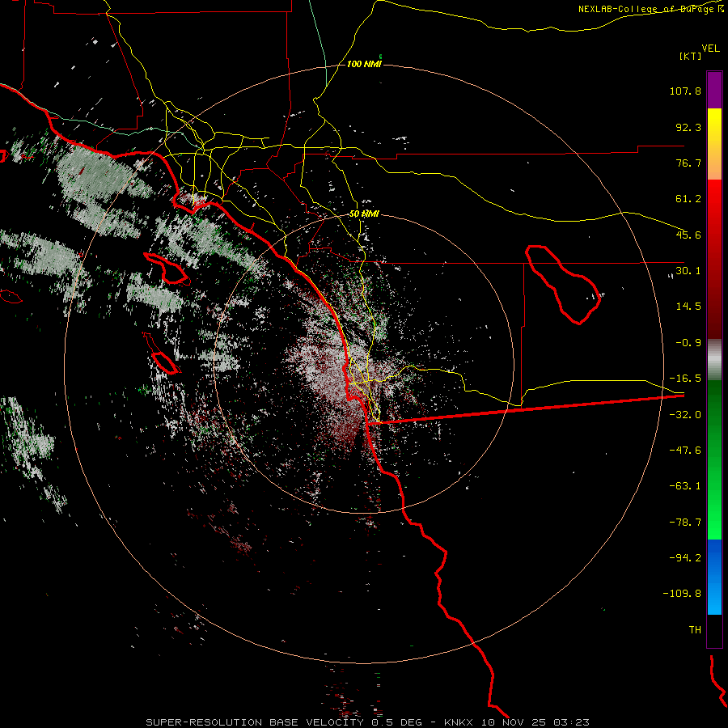
Task: Click the yellow-orange segment of the color bar
Action: pos(714,144)
